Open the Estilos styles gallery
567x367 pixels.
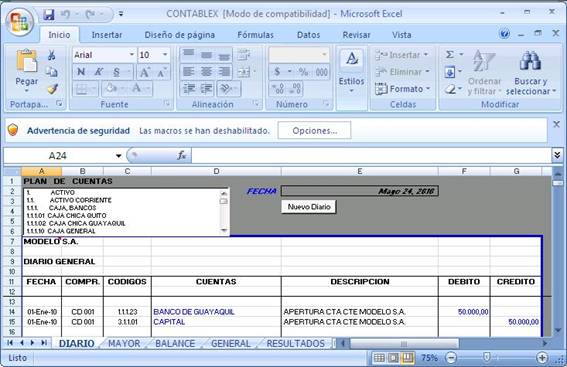(x=351, y=71)
